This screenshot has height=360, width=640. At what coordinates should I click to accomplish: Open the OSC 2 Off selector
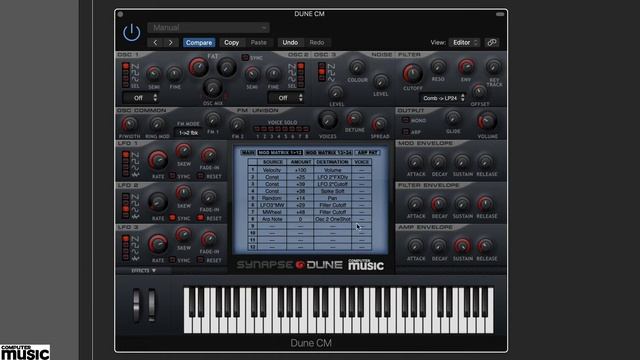[x=286, y=98]
